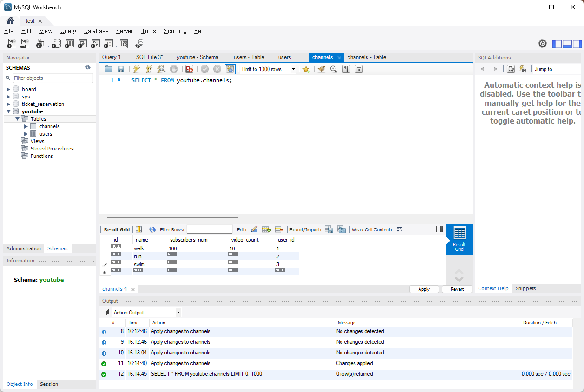Toggle display of invisible characters
584x392 pixels.
pyautogui.click(x=346, y=69)
